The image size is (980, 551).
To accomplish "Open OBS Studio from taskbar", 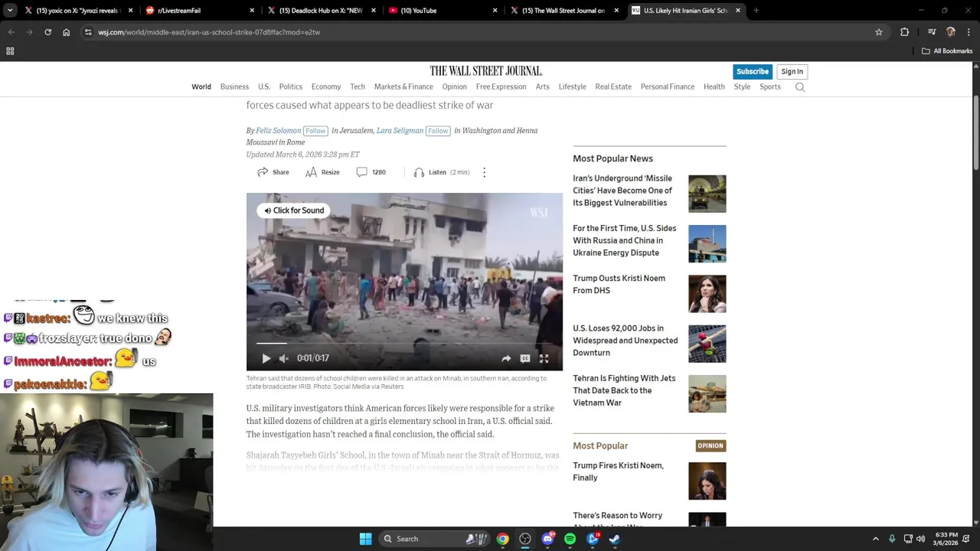I will 525,539.
